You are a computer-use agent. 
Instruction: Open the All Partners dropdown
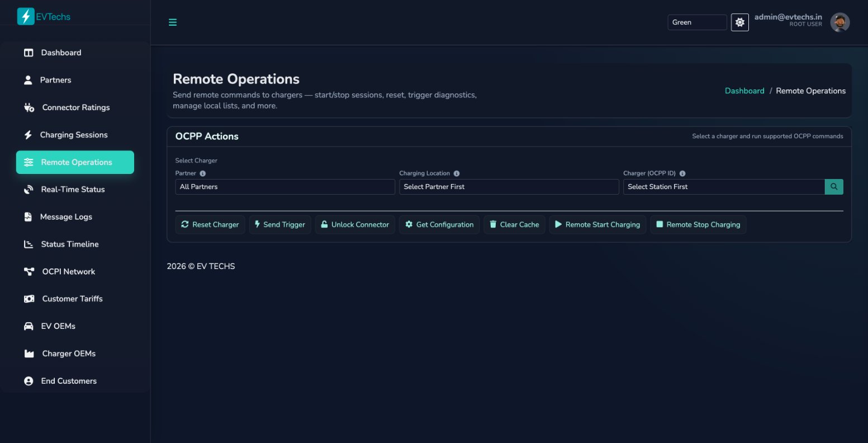pos(285,186)
